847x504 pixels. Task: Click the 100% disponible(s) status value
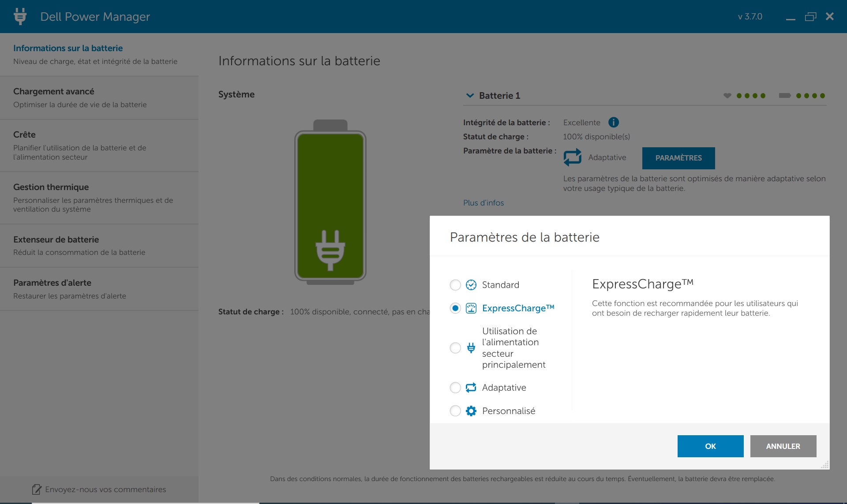point(596,137)
